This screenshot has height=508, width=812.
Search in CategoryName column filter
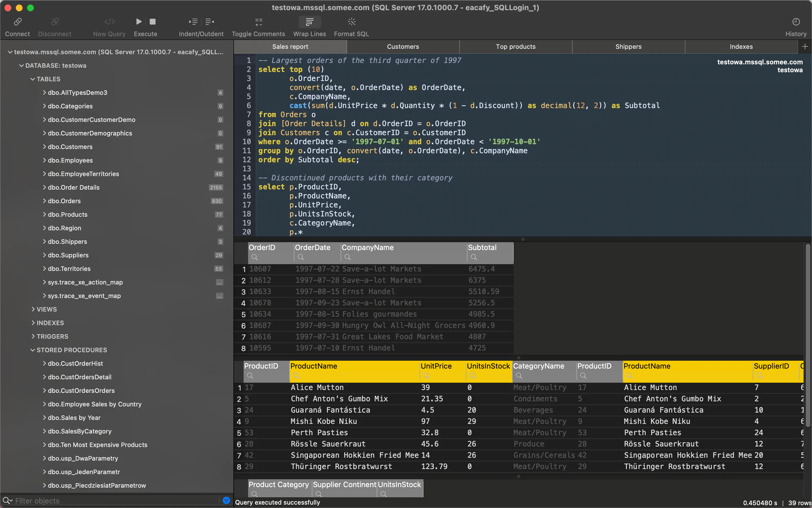point(519,376)
